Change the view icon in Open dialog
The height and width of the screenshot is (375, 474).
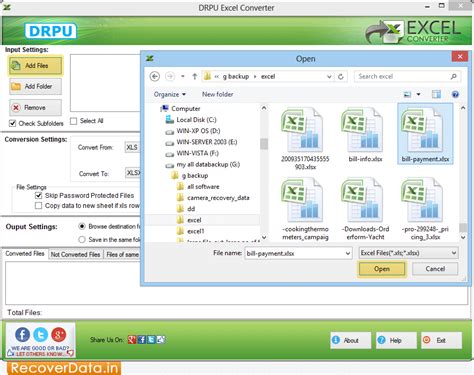(x=407, y=94)
